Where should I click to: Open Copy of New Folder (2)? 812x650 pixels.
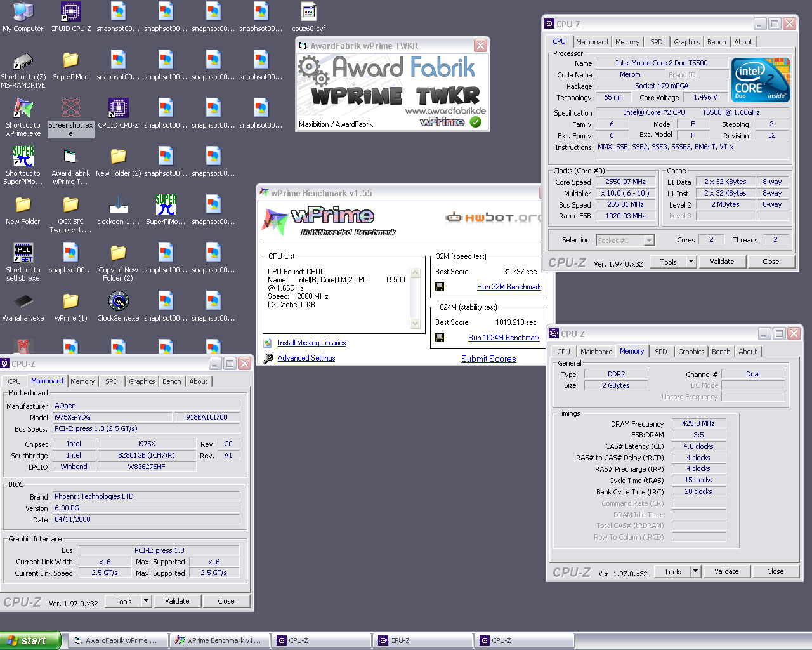pyautogui.click(x=118, y=263)
